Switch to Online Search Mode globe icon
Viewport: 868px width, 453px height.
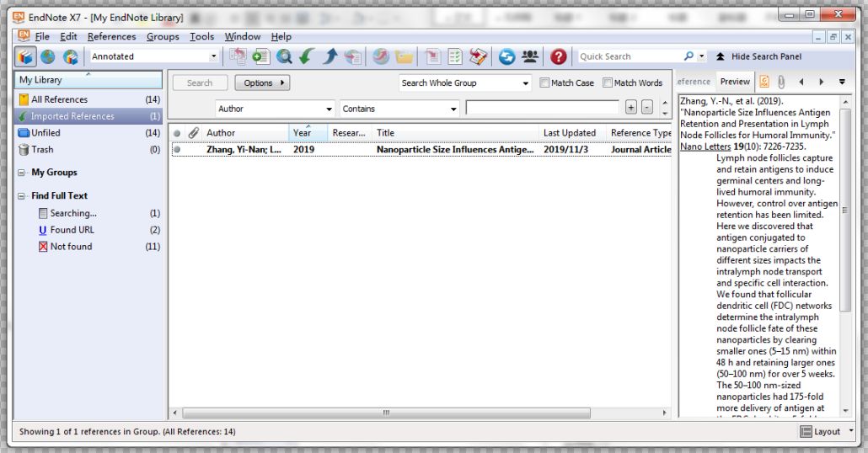pos(48,56)
